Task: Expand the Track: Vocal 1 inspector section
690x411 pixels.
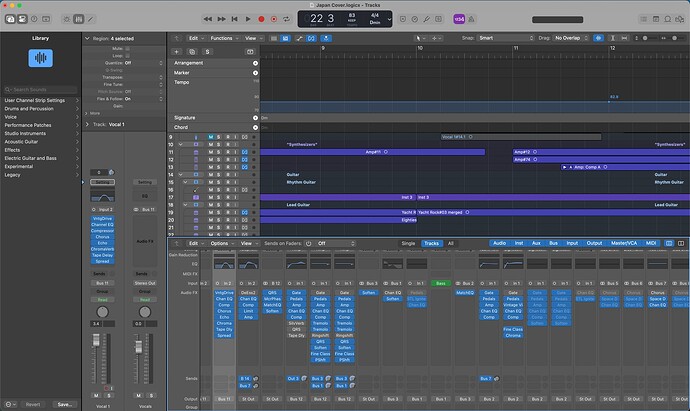Action: point(87,125)
